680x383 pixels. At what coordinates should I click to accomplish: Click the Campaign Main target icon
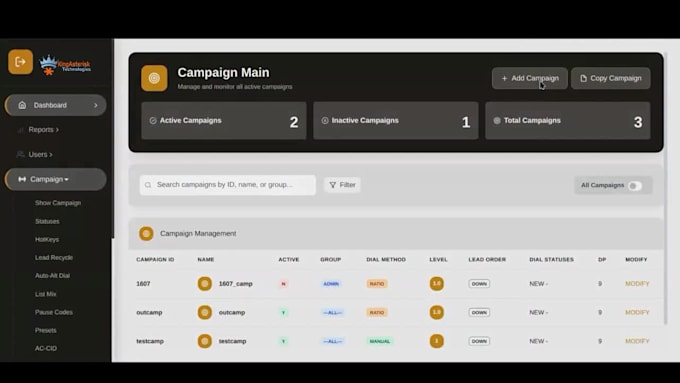tap(154, 78)
